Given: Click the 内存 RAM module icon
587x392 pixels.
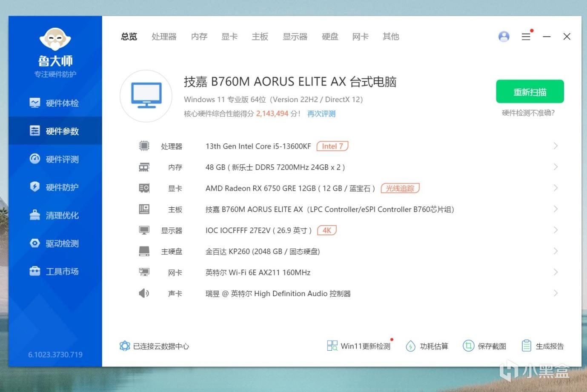Looking at the screenshot, I should click(x=144, y=167).
